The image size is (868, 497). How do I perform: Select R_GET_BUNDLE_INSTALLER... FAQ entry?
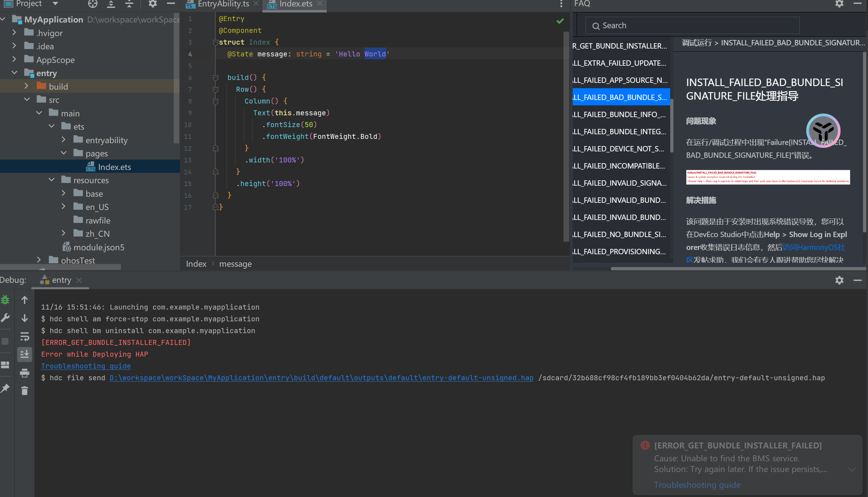621,46
